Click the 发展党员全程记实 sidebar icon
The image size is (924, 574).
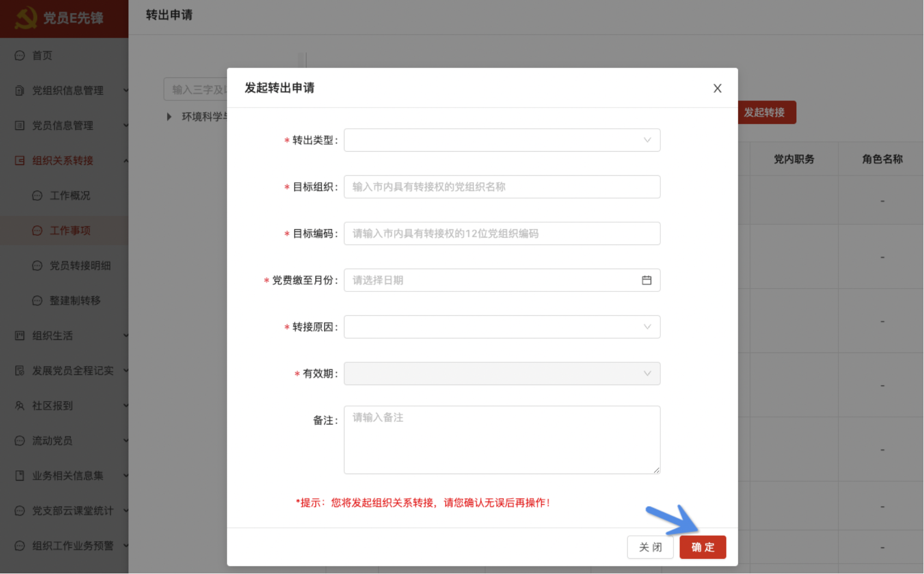click(20, 370)
